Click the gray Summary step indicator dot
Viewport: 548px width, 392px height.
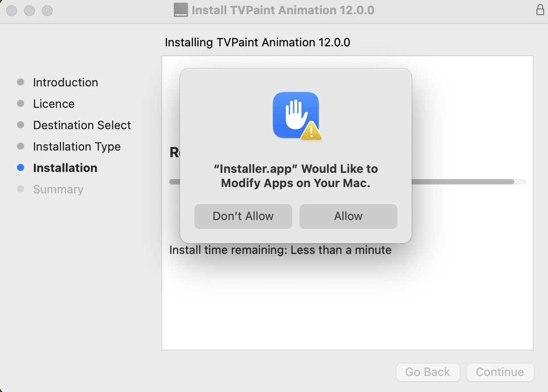20,189
